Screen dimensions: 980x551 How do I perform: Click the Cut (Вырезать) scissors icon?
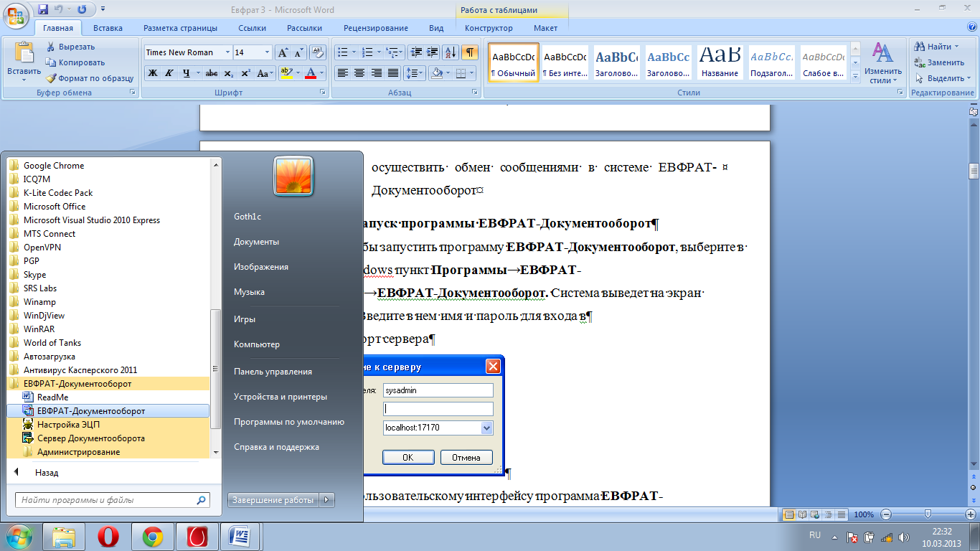52,47
